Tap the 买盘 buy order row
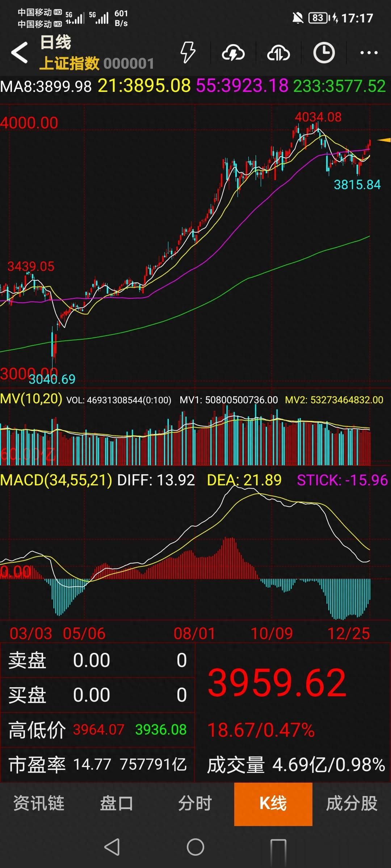 tap(97, 695)
